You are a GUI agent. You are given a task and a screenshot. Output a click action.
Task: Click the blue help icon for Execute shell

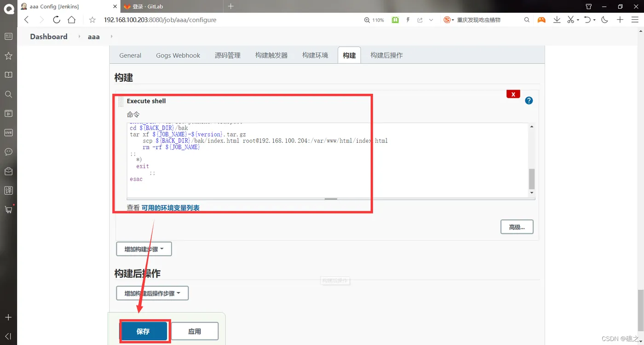(x=529, y=101)
